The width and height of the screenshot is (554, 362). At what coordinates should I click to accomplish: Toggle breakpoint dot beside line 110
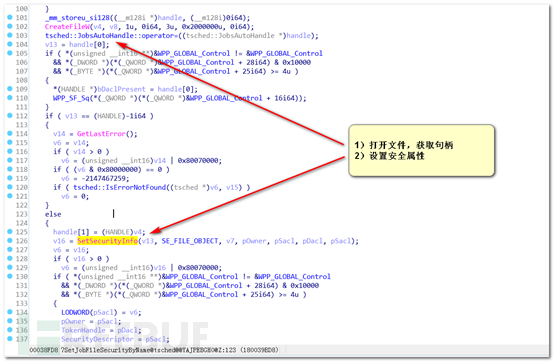coord(10,97)
